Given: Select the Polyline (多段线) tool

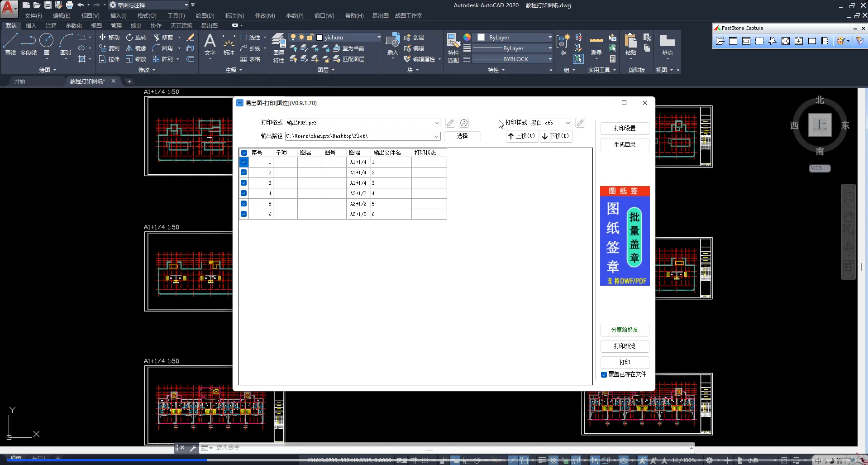Looking at the screenshot, I should pos(29,44).
